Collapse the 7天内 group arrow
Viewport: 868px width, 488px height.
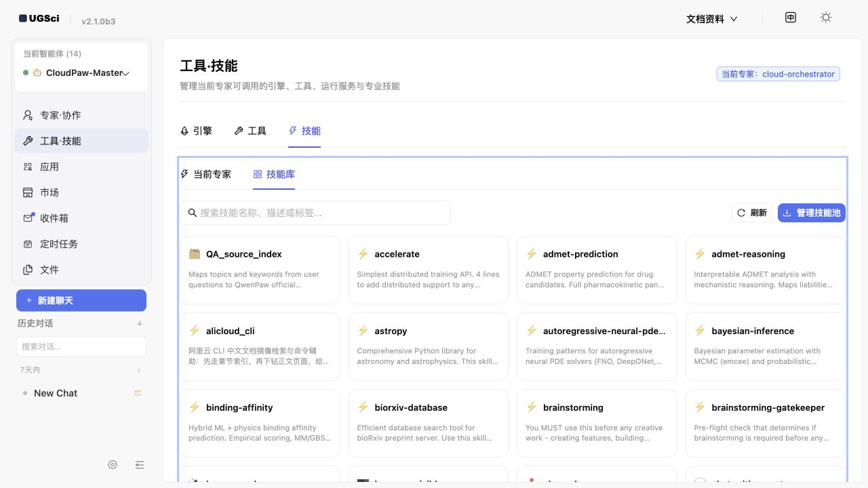[x=139, y=370]
